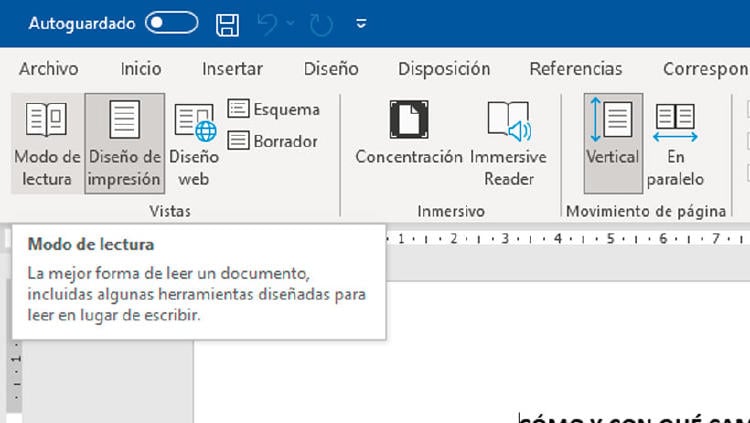750x423 pixels.
Task: Click the Save floppy disk icon
Action: tap(228, 23)
